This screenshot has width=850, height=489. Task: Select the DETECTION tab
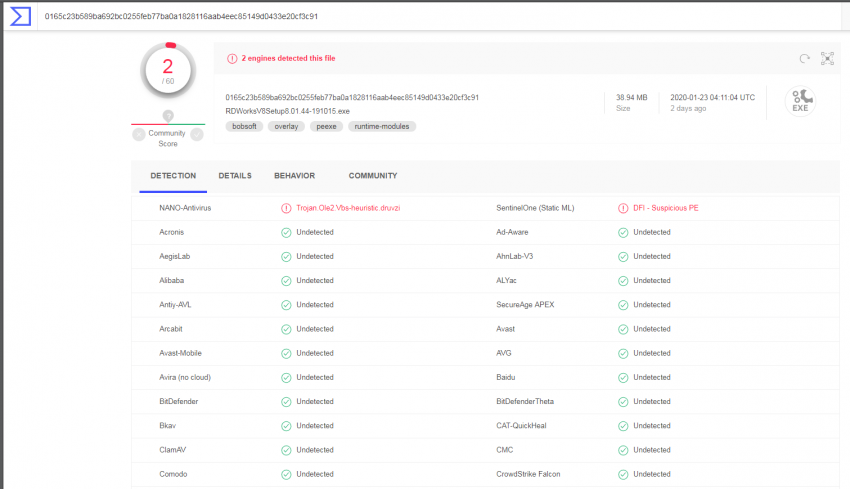(173, 176)
